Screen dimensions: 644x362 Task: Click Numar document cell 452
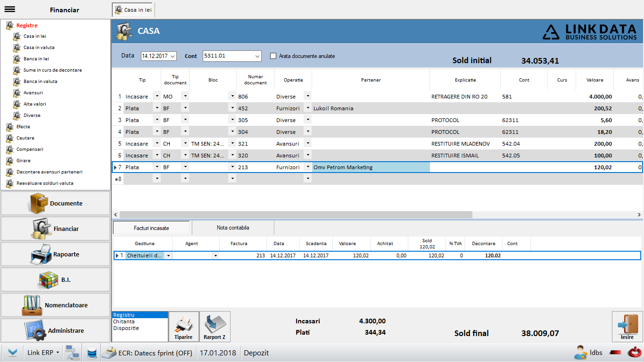click(255, 108)
